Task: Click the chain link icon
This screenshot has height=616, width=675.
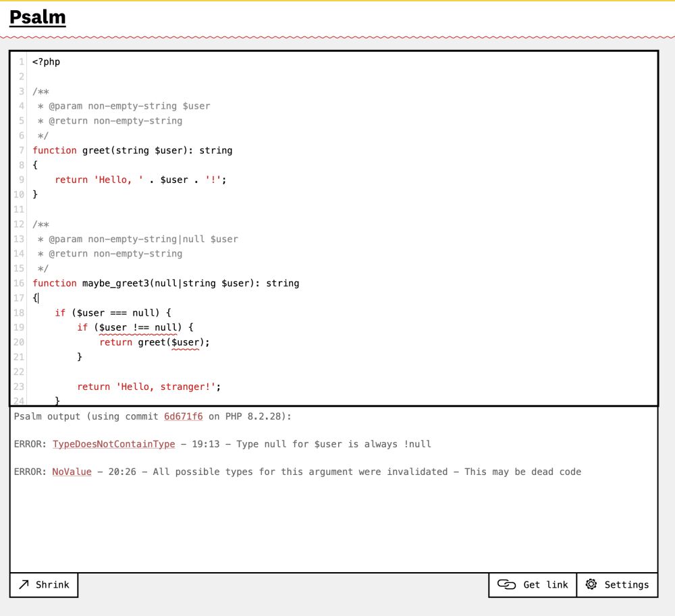Action: click(506, 584)
